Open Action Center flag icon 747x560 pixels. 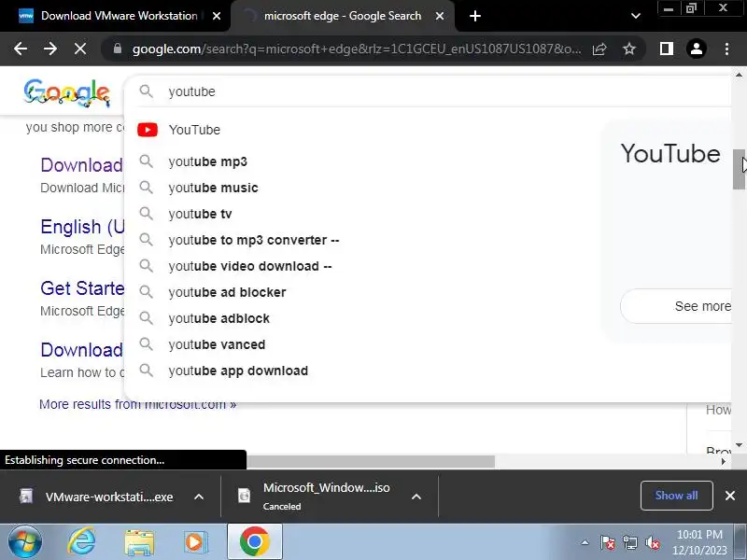608,542
